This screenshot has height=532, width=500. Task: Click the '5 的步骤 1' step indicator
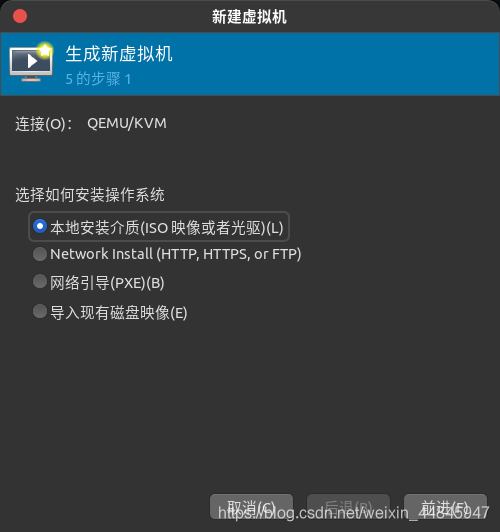pos(98,79)
